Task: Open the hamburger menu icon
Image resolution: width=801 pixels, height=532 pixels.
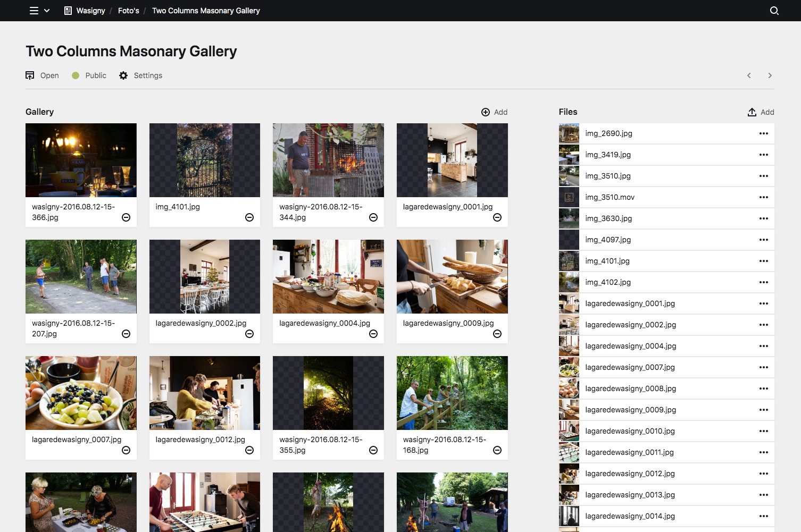Action: tap(34, 11)
